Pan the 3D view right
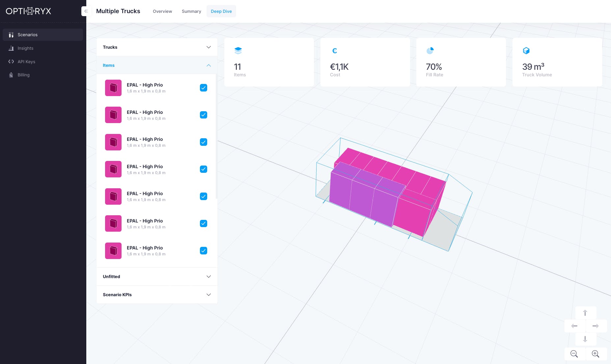 [596, 326]
